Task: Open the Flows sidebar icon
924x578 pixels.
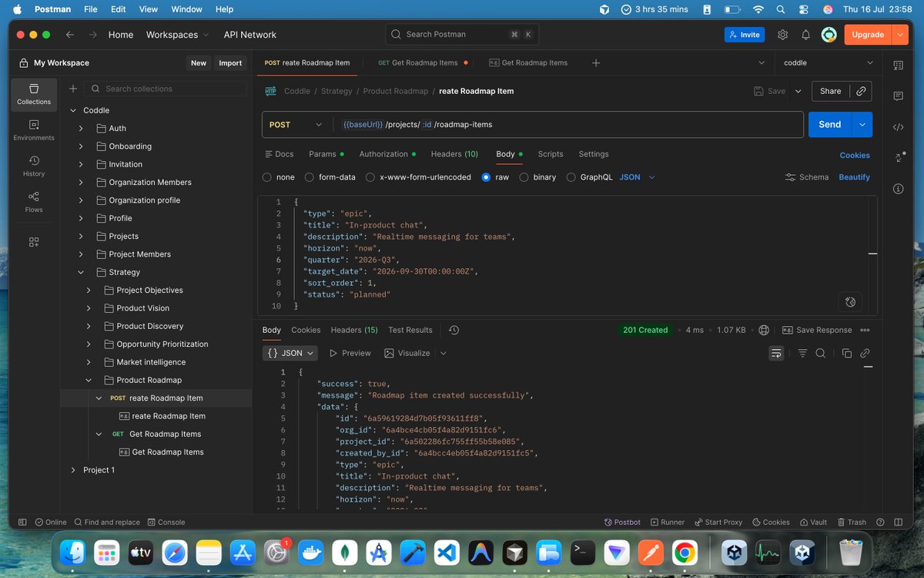Action: 34,202
